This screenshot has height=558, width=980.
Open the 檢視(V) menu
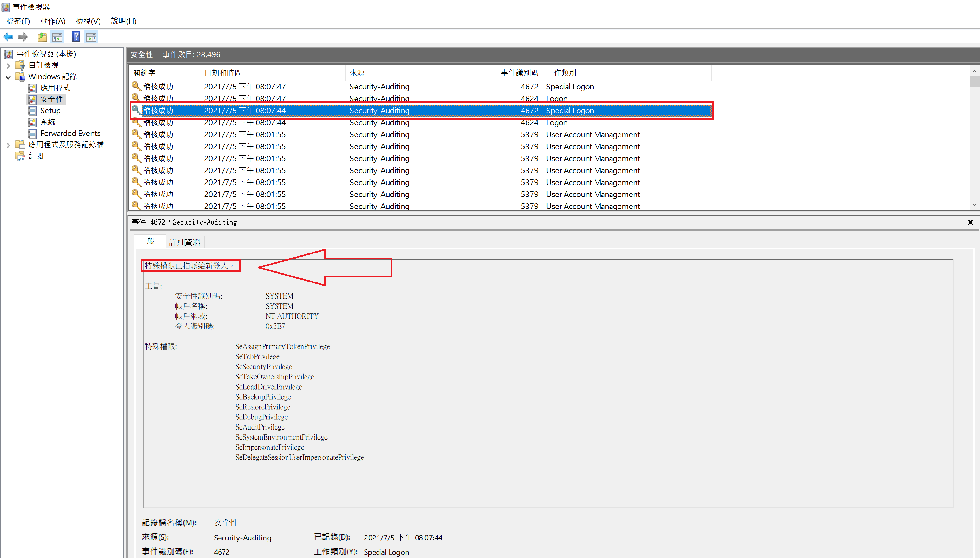pos(88,21)
